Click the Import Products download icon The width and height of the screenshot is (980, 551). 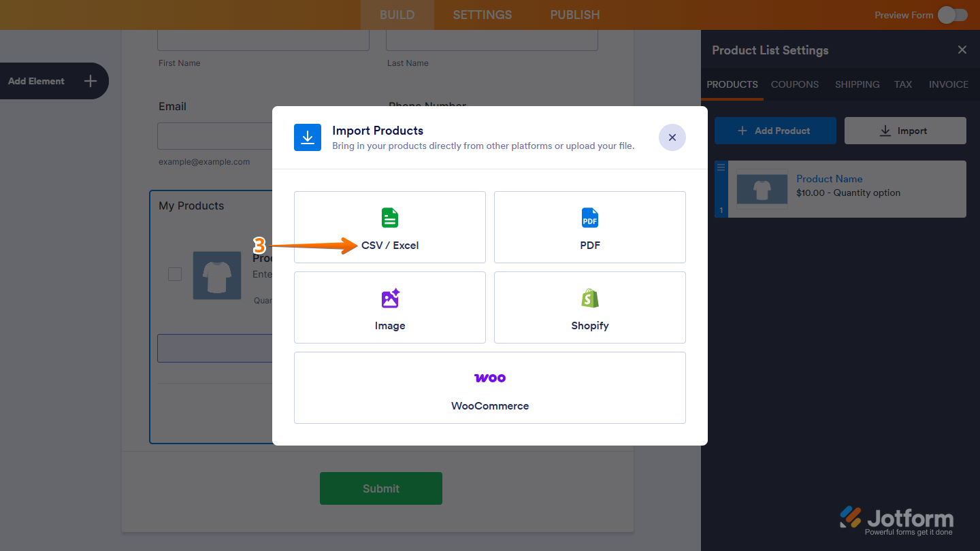point(308,137)
